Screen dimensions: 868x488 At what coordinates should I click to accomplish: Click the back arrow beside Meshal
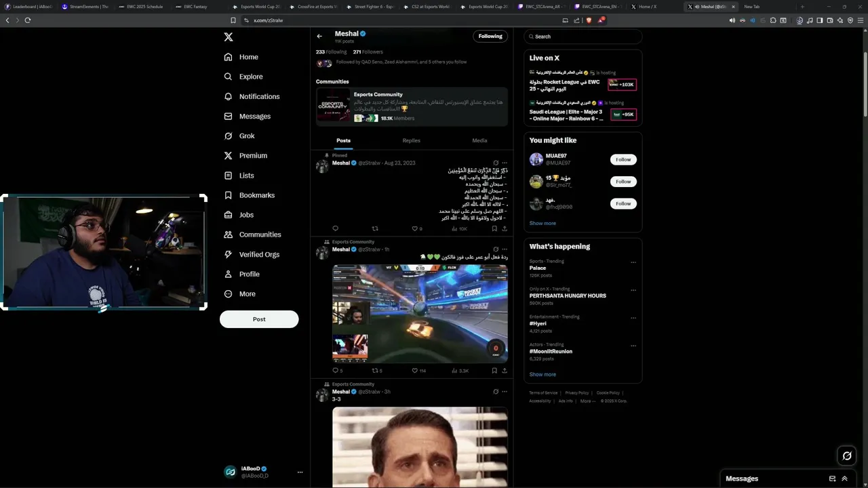319,37
